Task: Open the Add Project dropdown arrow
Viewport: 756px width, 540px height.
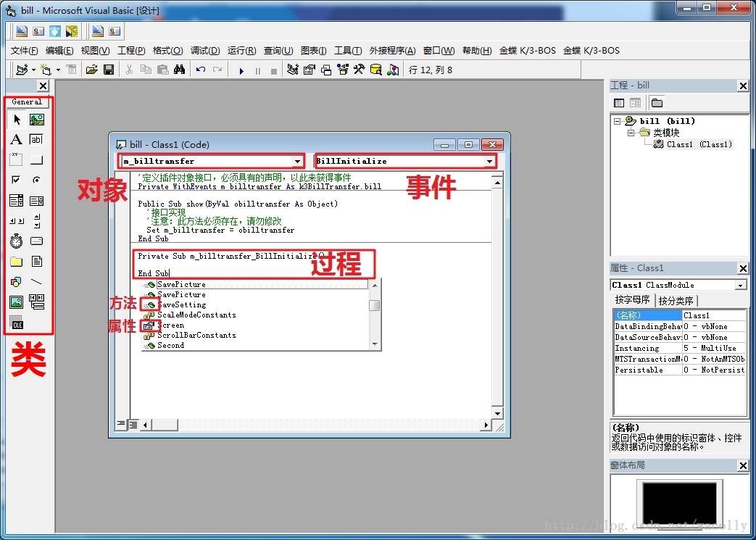Action: (x=33, y=70)
